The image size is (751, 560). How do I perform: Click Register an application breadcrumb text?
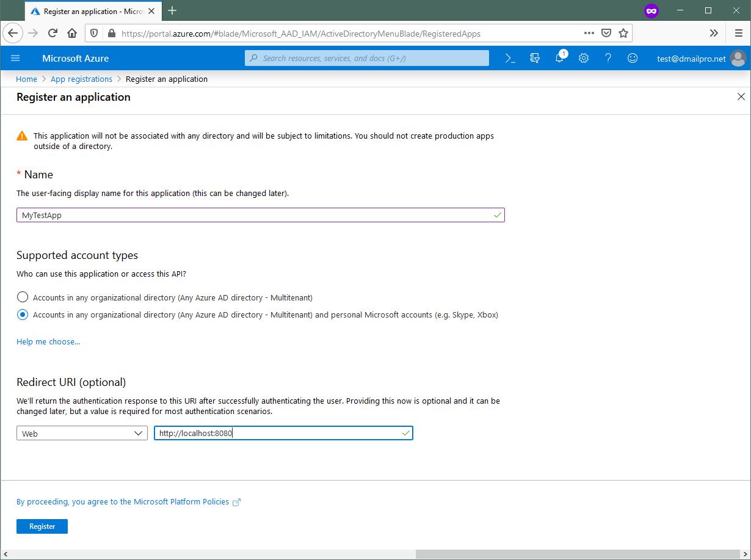point(167,79)
